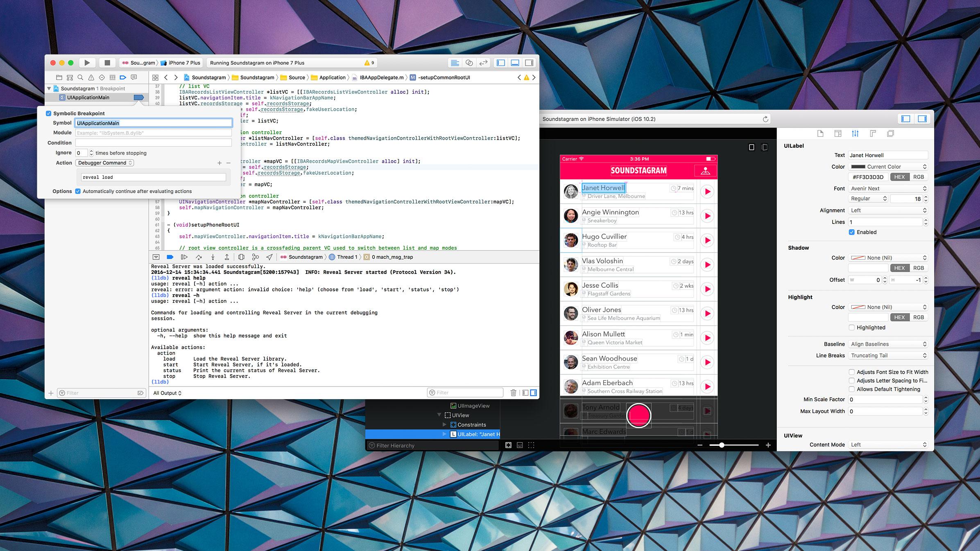Click Simulate Location arrow icon
Image resolution: width=980 pixels, height=551 pixels.
click(x=269, y=257)
